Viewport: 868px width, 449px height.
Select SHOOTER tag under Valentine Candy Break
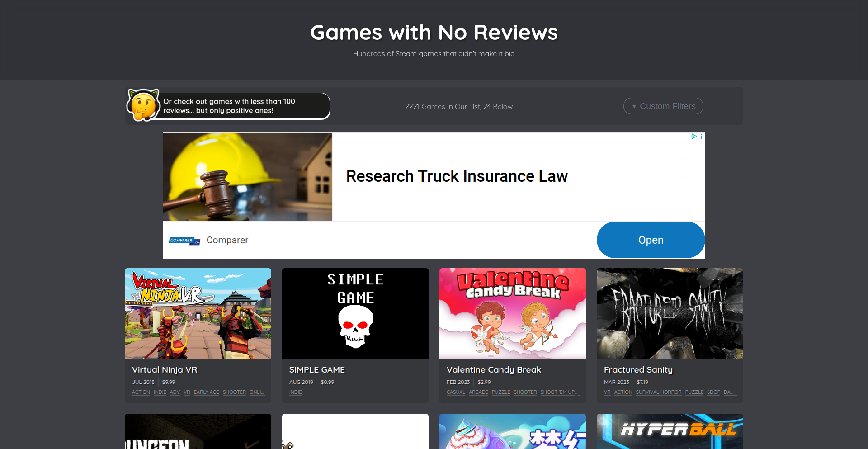[x=525, y=392]
